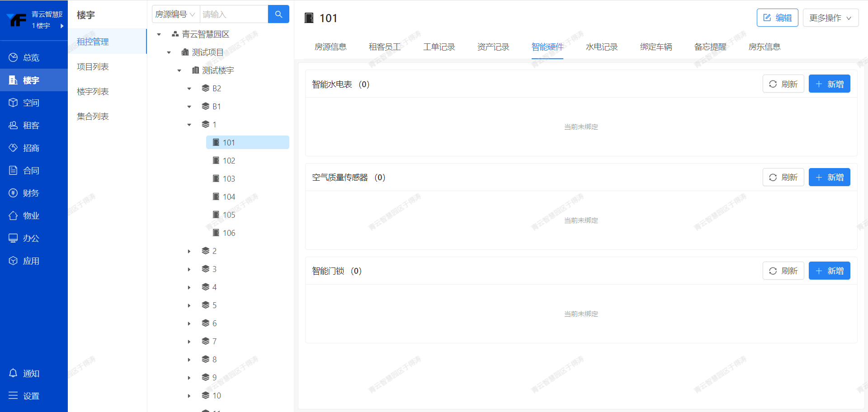This screenshot has height=412, width=868.
Task: Switch to the 水电记录 tab
Action: (x=601, y=47)
